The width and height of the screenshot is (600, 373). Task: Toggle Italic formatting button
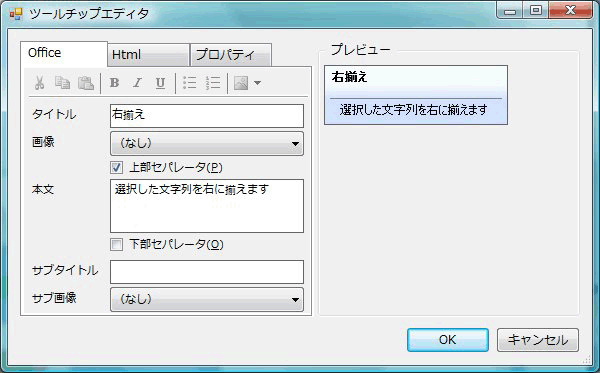137,83
